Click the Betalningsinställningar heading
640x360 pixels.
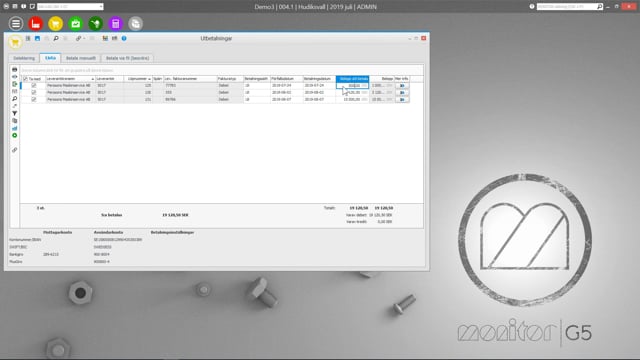(x=172, y=232)
